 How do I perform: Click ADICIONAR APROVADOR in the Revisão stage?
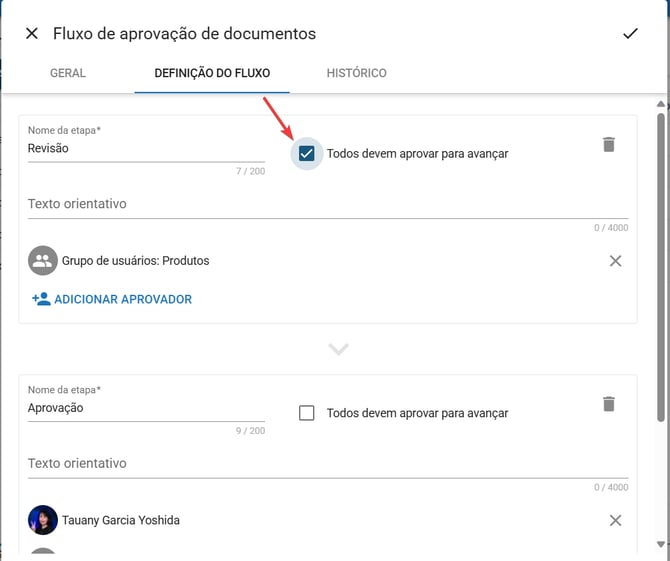(x=112, y=299)
